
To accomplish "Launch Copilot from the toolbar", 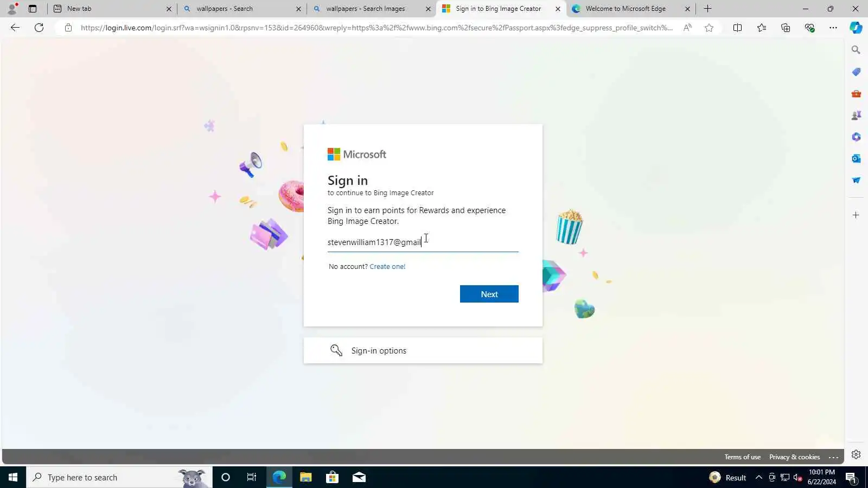I will point(856,28).
